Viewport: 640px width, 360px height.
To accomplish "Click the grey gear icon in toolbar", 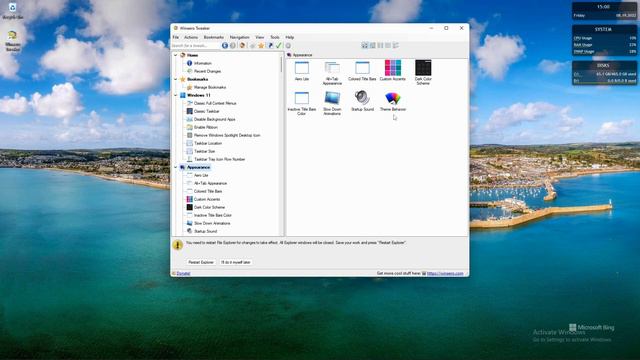I will 288,46.
